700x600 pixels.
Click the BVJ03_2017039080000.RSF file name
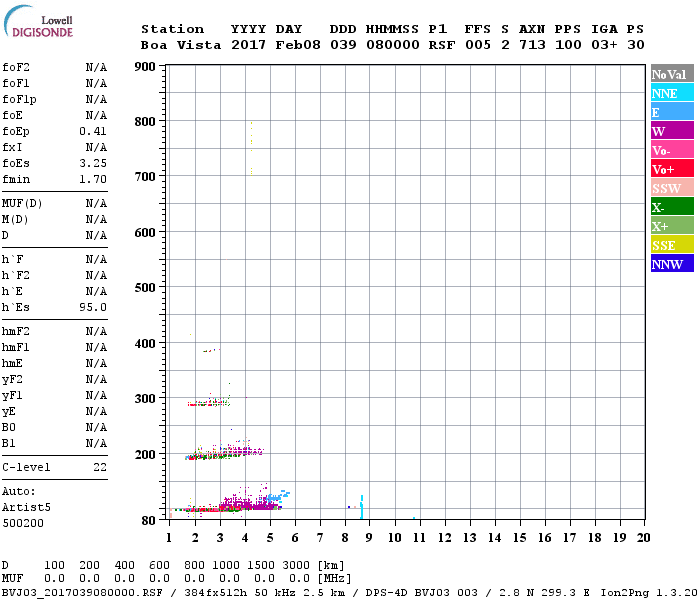tap(82, 593)
